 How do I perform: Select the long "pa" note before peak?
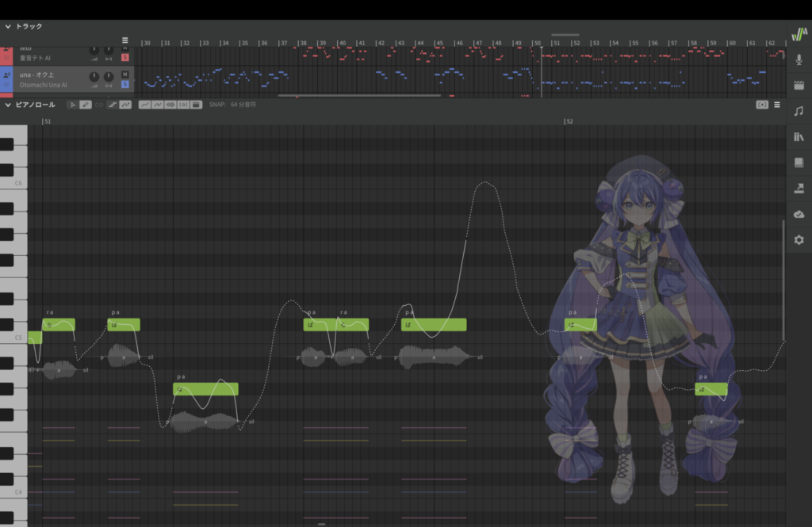pyautogui.click(x=434, y=325)
